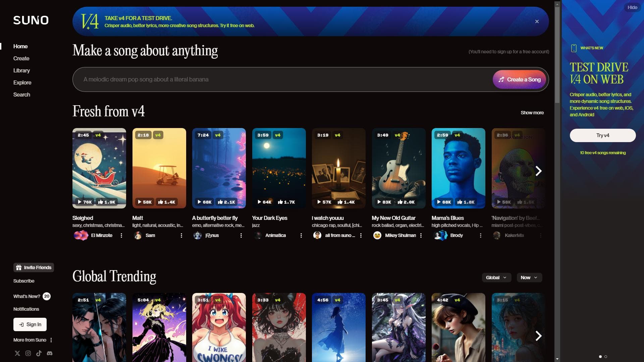The height and width of the screenshot is (362, 644).
Task: Click the 'A butterfly better fly' title
Action: pos(215,218)
